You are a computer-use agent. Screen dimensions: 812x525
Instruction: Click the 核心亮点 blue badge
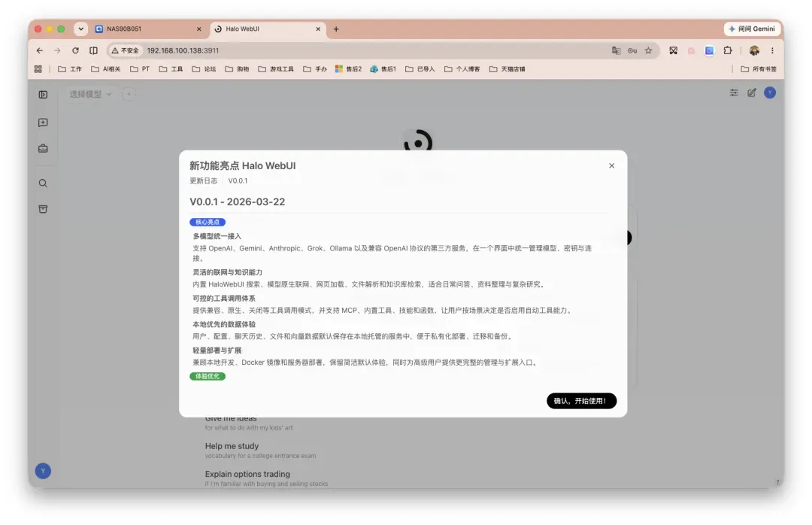point(208,223)
